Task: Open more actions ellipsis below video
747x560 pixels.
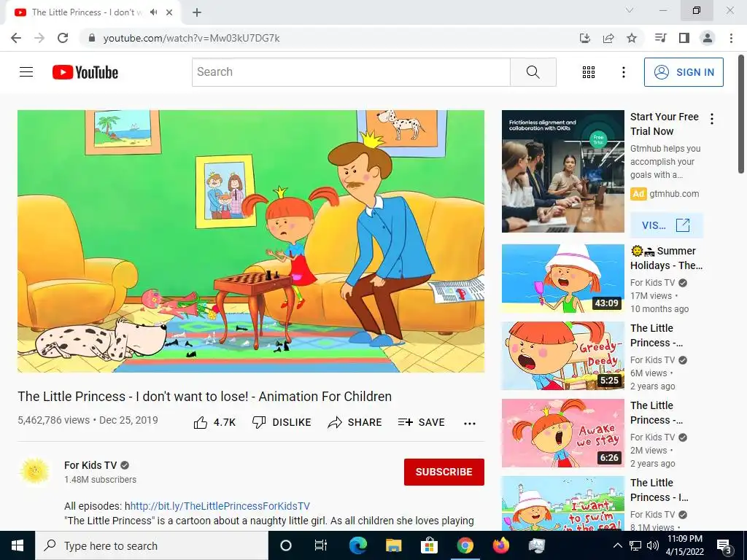Action: [470, 424]
